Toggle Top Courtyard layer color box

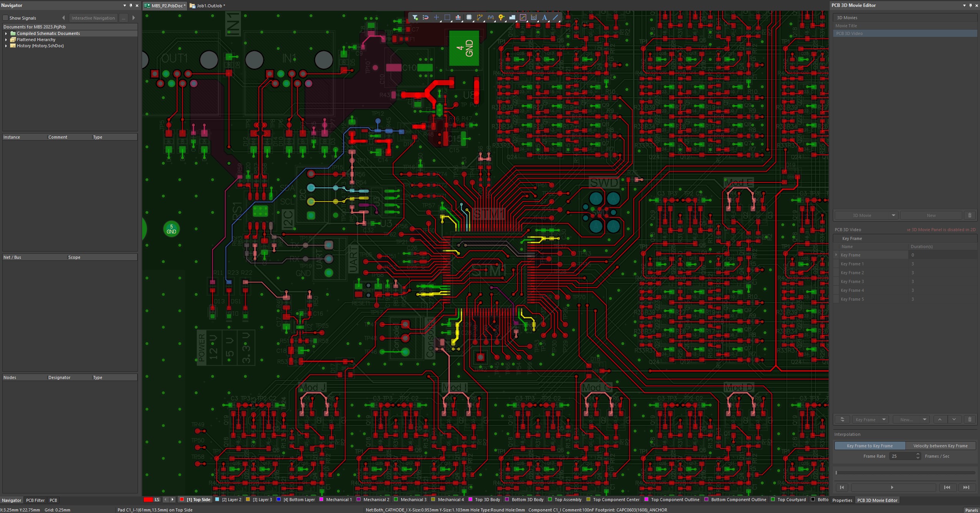[773, 500]
